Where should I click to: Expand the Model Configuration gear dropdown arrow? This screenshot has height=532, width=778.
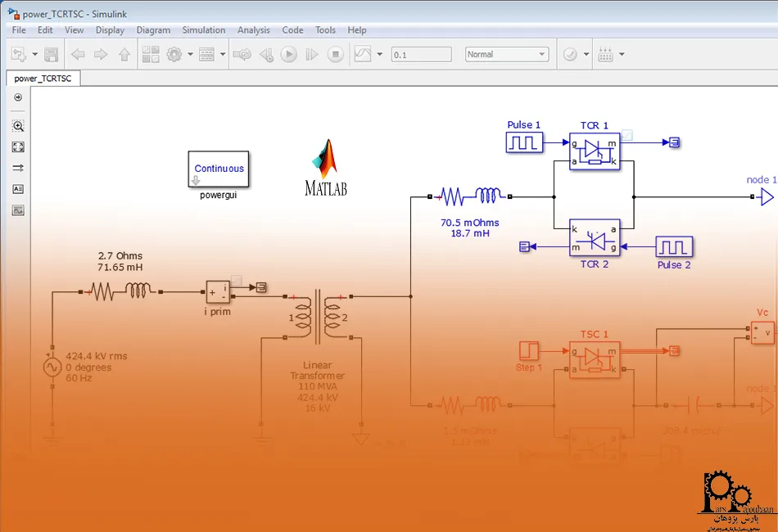[190, 55]
